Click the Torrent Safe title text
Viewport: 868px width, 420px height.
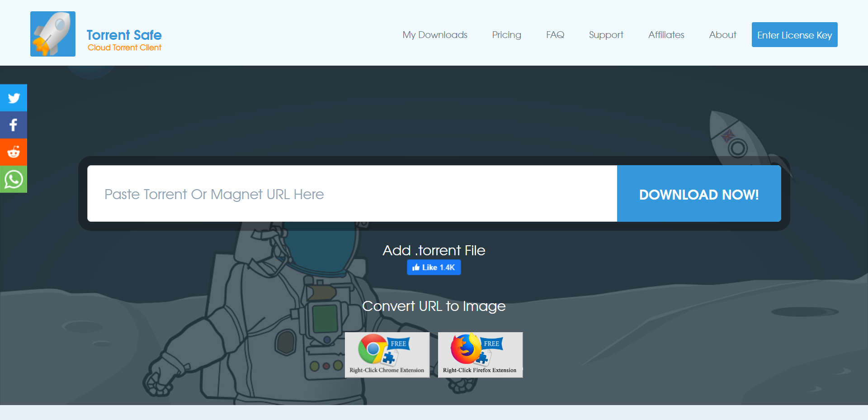[124, 35]
